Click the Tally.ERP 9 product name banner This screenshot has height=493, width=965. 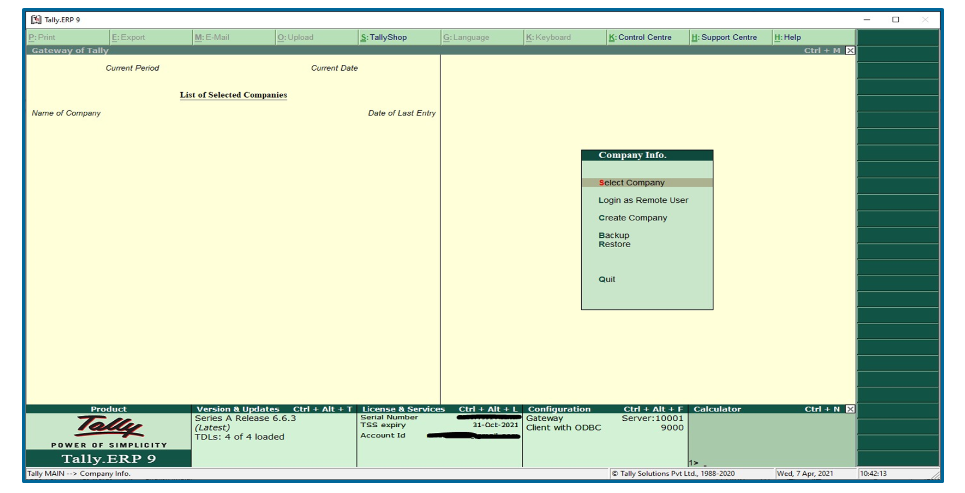tap(108, 459)
